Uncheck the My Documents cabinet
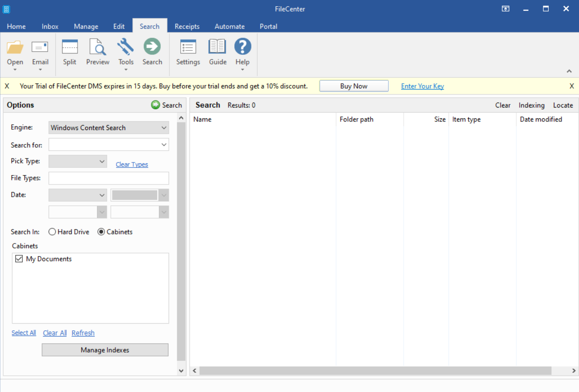The width and height of the screenshot is (579, 392). pyautogui.click(x=19, y=258)
